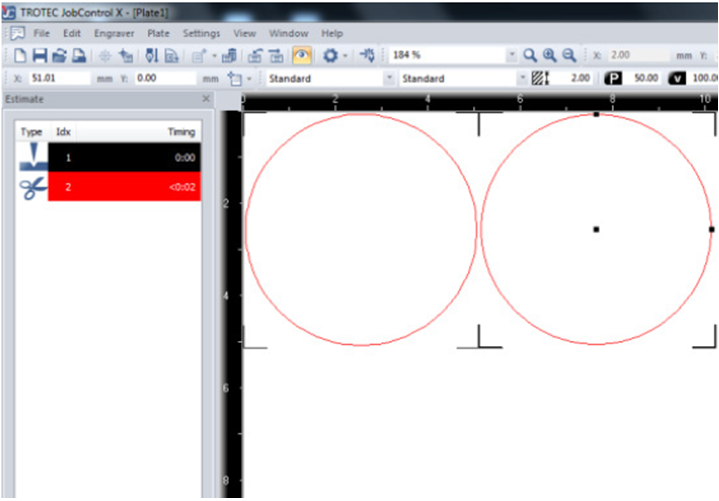Click the Save disk icon

tap(38, 56)
